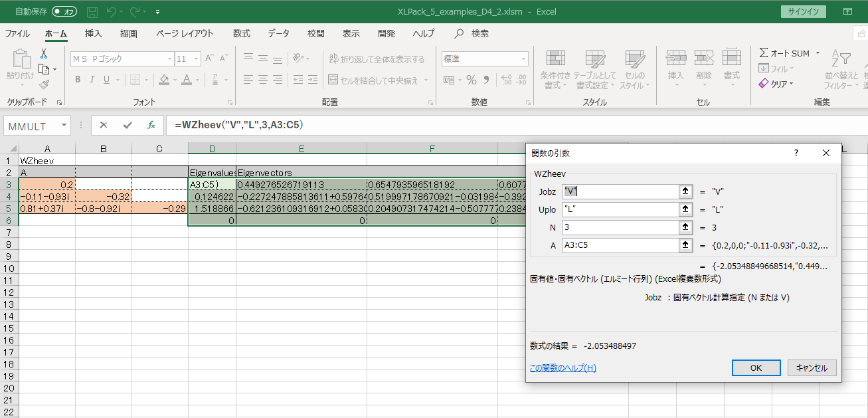868x418 pixels.
Task: Toggle bold formatting
Action: pos(78,80)
